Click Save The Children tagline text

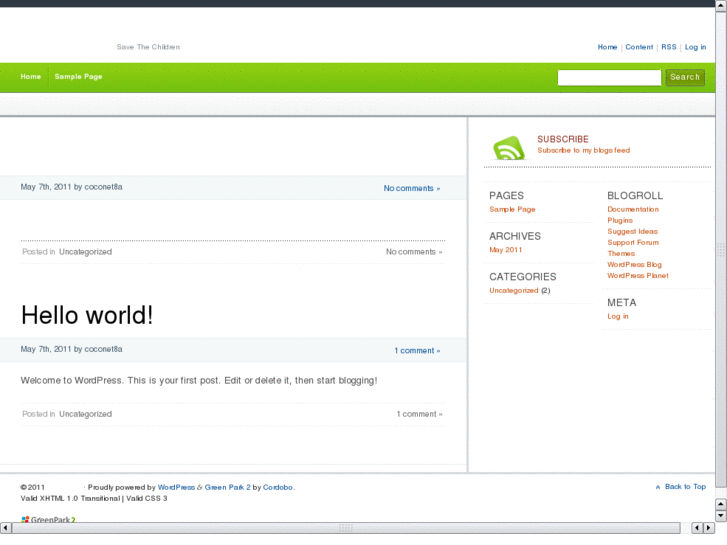tap(148, 47)
